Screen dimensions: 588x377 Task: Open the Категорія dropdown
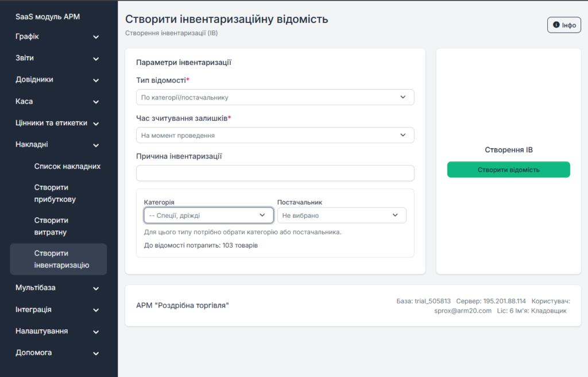(208, 216)
